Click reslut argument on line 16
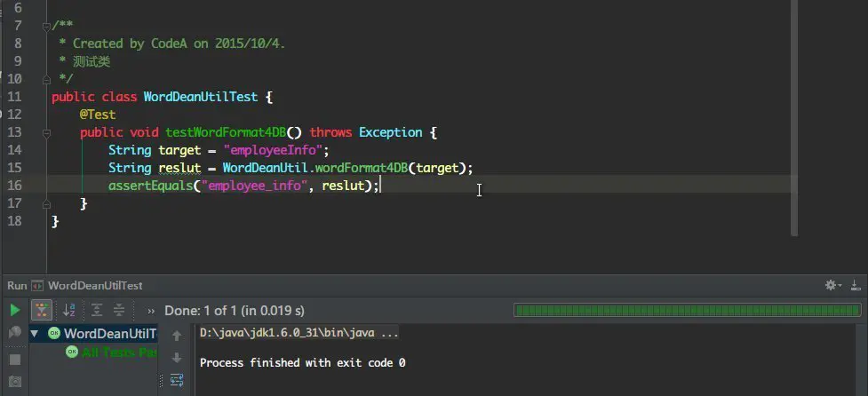 pos(343,186)
